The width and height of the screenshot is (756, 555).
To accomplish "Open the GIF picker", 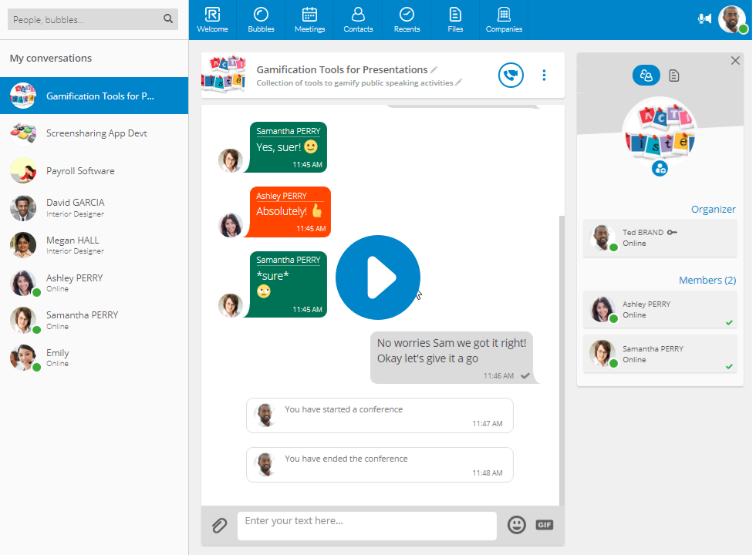I will click(545, 525).
